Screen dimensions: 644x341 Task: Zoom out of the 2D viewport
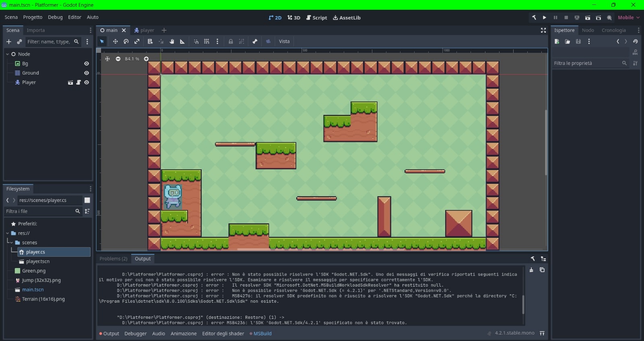118,59
